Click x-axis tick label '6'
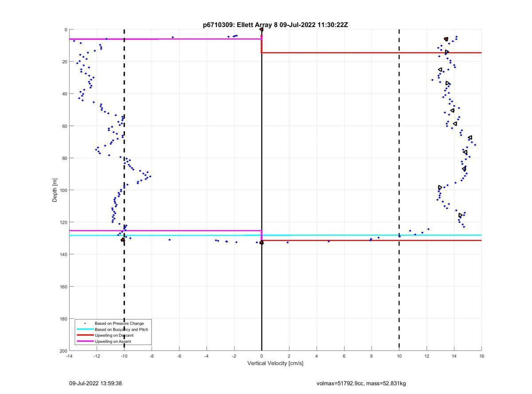532x394 pixels. (344, 356)
